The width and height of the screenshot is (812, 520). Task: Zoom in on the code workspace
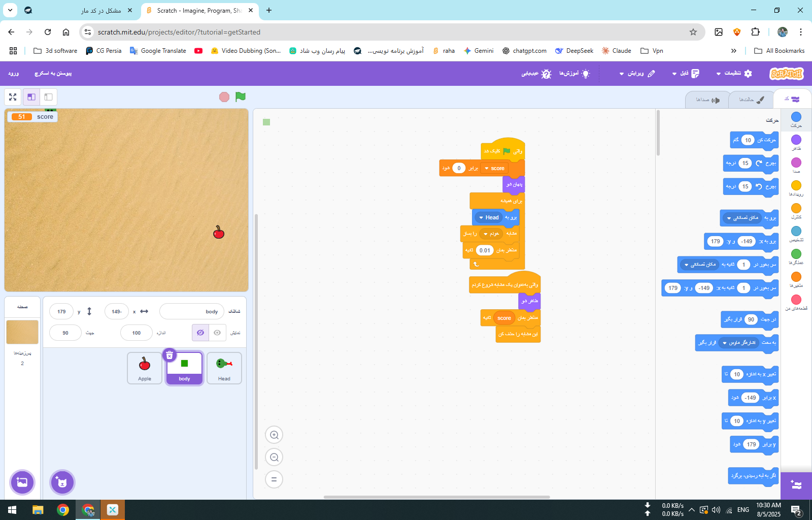click(274, 435)
